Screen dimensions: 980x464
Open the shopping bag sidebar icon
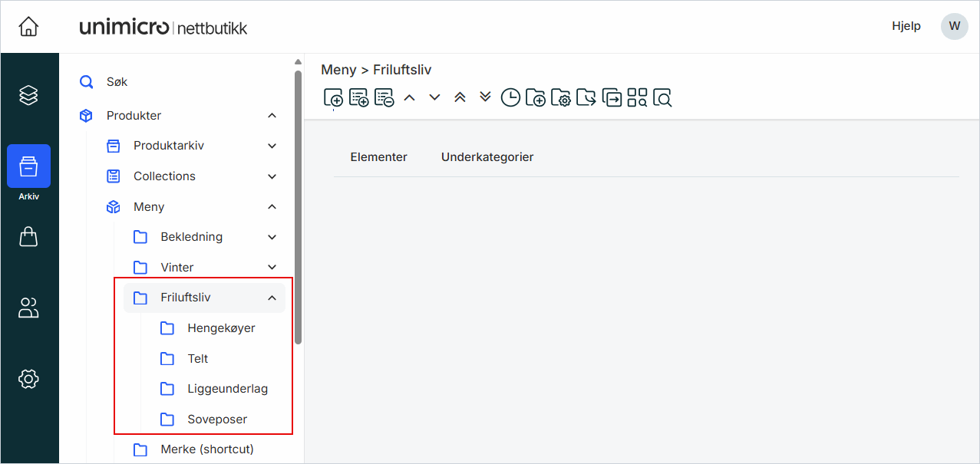pyautogui.click(x=28, y=237)
